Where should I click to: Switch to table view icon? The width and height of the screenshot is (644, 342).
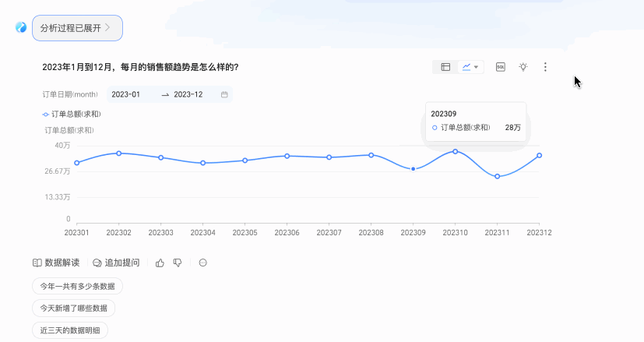pos(445,67)
